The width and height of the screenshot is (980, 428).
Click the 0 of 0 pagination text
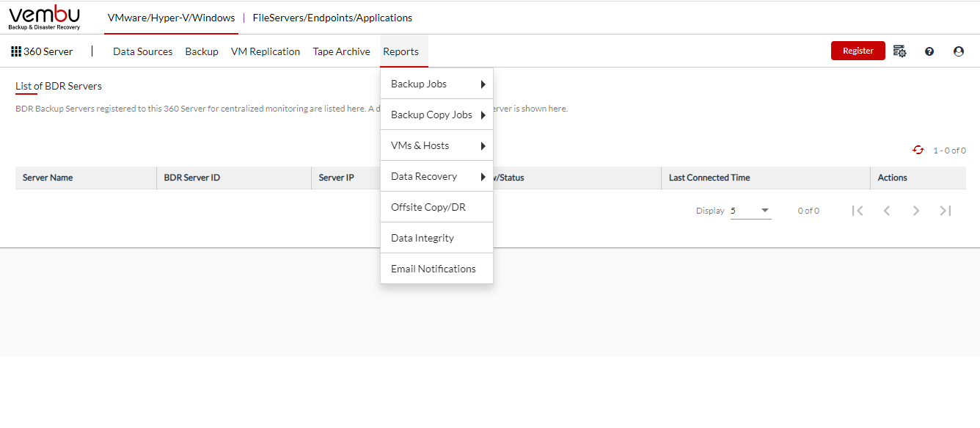pyautogui.click(x=808, y=211)
